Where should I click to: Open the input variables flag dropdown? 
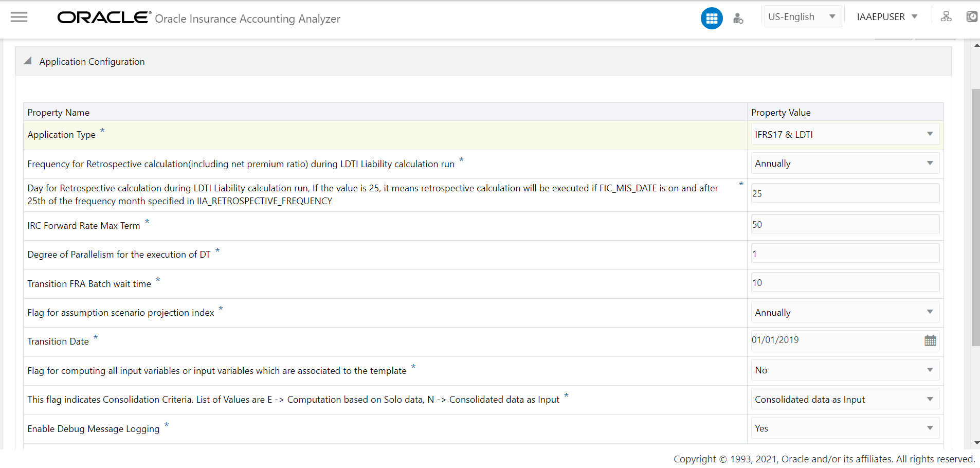click(x=845, y=370)
